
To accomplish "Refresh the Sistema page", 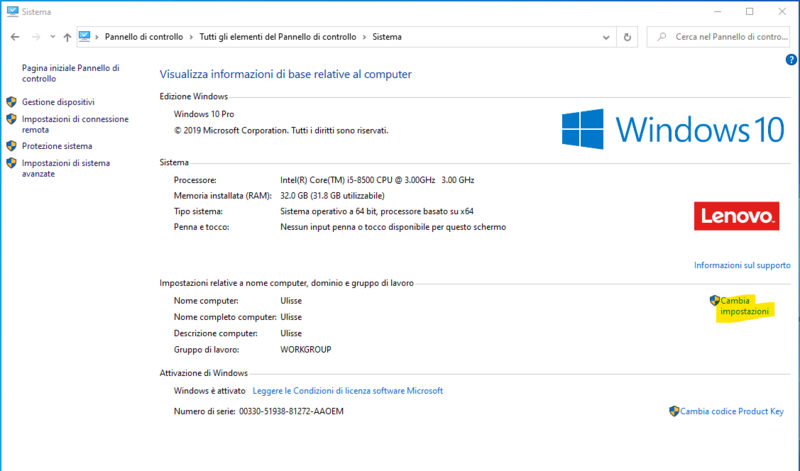I will (x=627, y=37).
